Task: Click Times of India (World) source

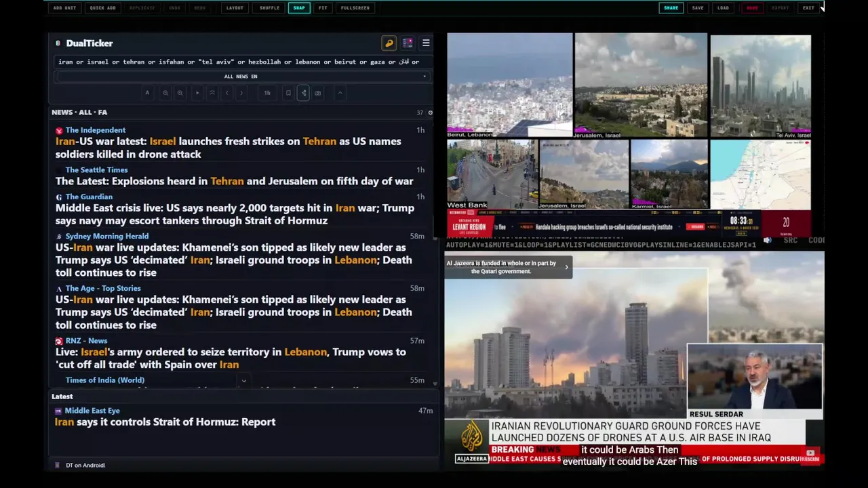Action: point(105,380)
